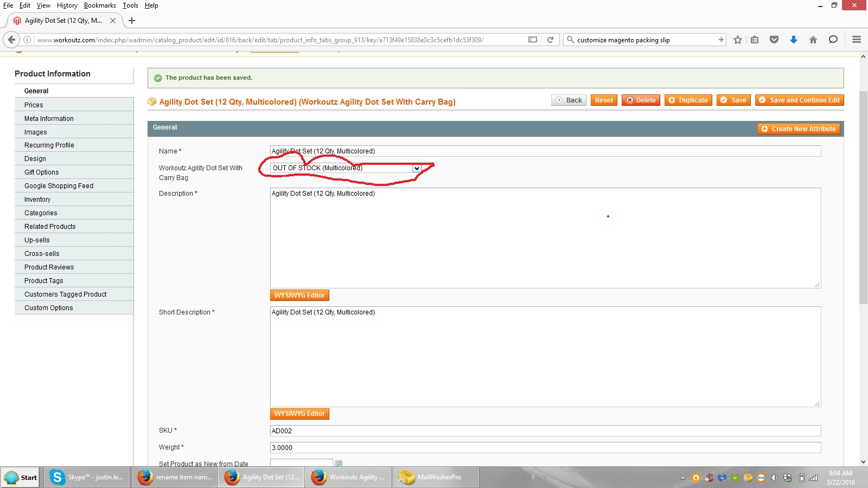This screenshot has width=868, height=488.
Task: Click Create New Attribute
Action: coord(799,129)
